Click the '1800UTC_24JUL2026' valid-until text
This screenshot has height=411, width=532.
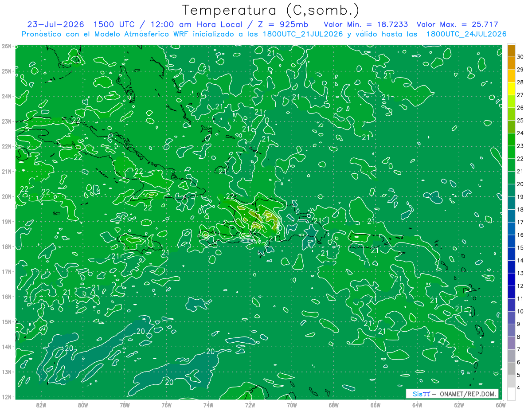coord(466,34)
